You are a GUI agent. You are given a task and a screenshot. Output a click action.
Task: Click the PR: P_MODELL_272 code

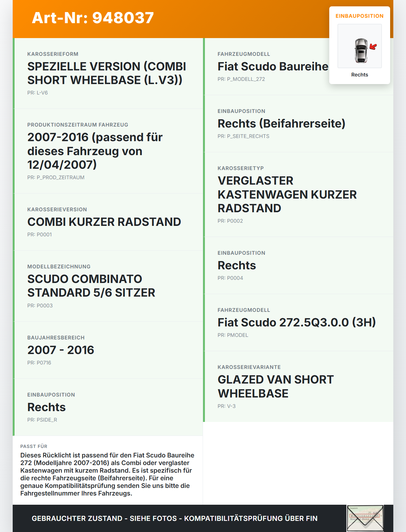(241, 79)
